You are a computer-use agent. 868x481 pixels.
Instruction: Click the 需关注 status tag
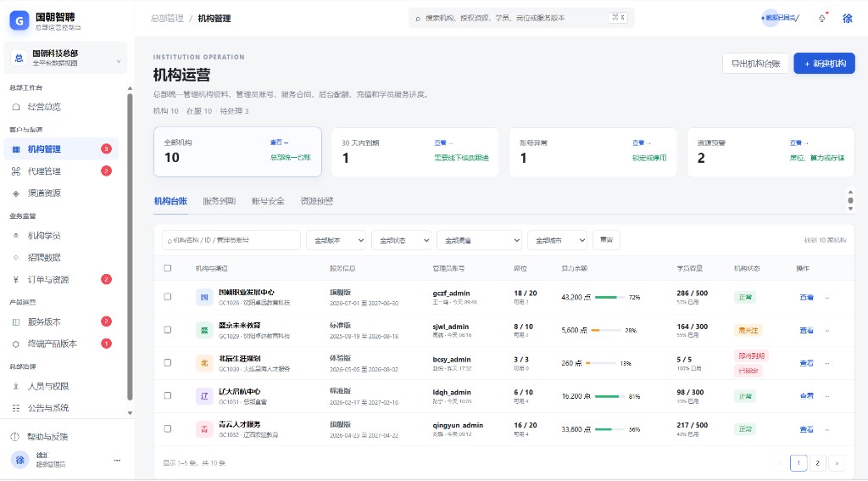[x=748, y=330]
